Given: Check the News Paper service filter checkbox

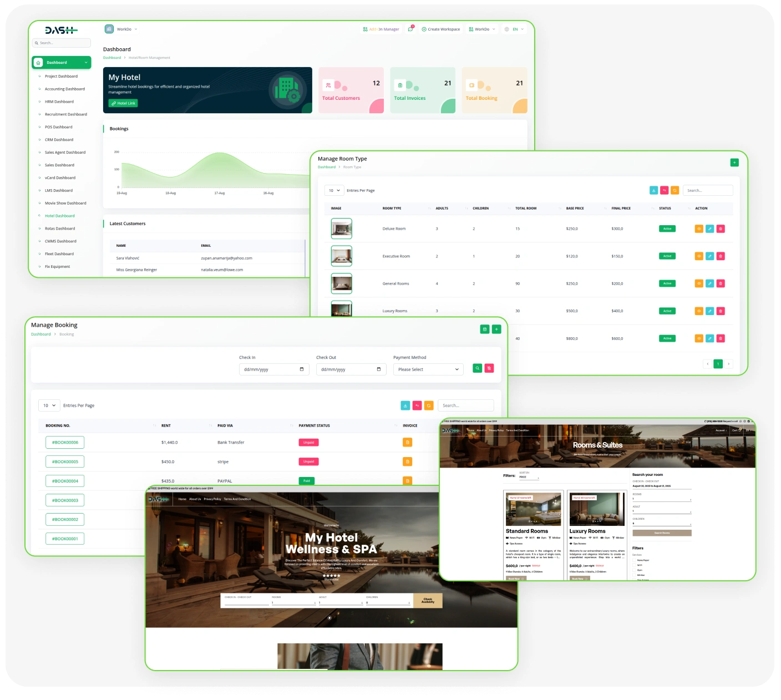Looking at the screenshot, I should tap(635, 560).
